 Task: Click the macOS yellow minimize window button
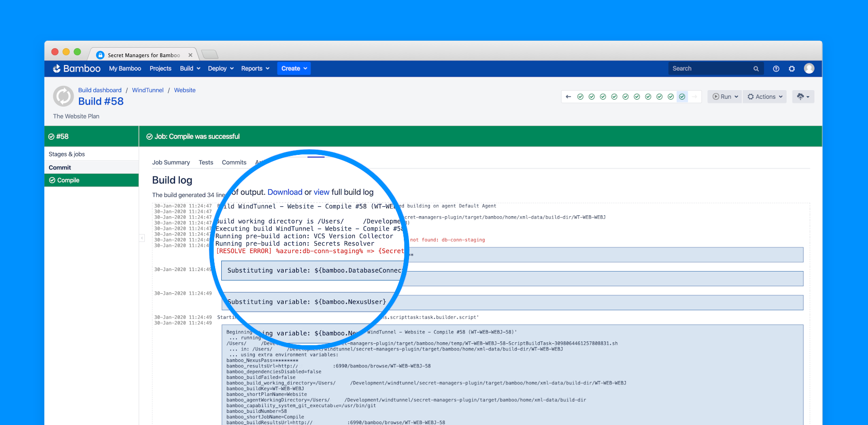click(x=66, y=52)
